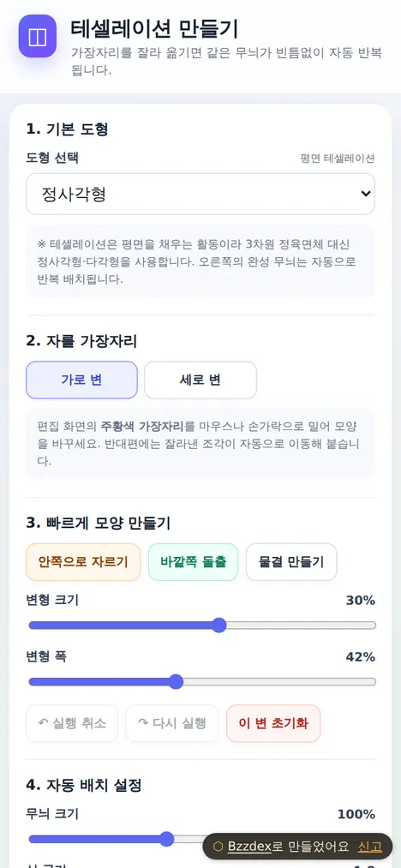Reset the edge with 이 변 초기화
The height and width of the screenshot is (868, 401).
point(273,723)
